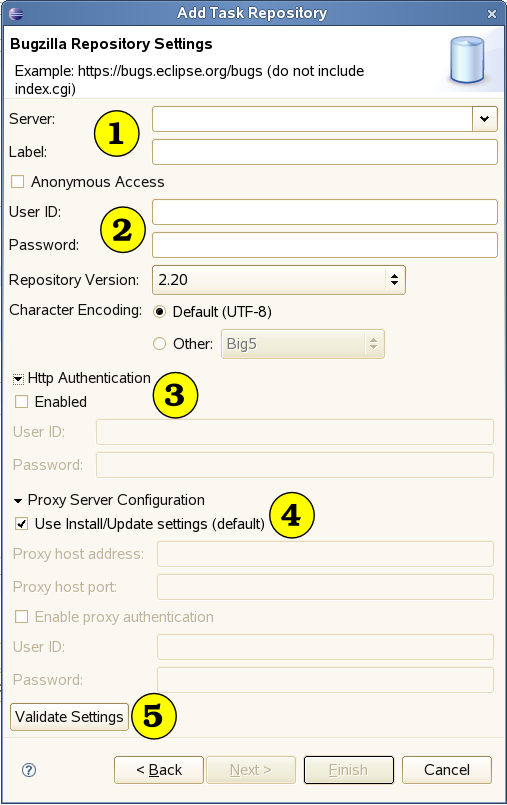Select the Other character encoding radio

(x=160, y=343)
